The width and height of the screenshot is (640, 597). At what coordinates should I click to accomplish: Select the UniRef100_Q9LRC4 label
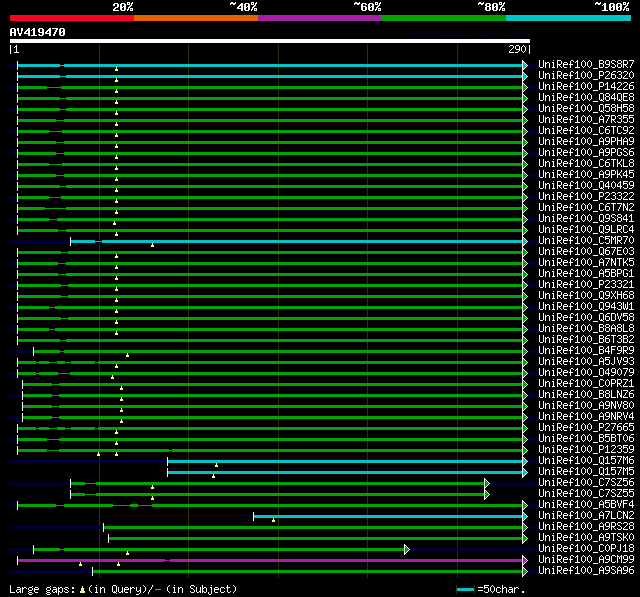pyautogui.click(x=586, y=230)
